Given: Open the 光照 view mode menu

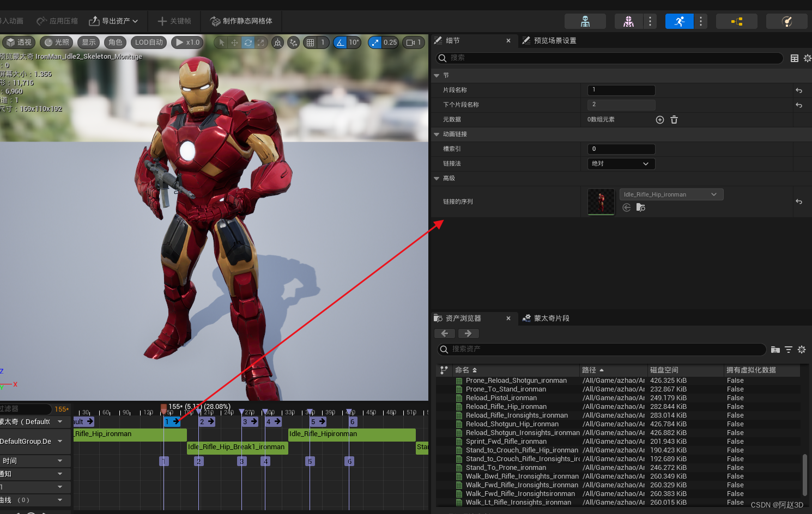Looking at the screenshot, I should (57, 42).
